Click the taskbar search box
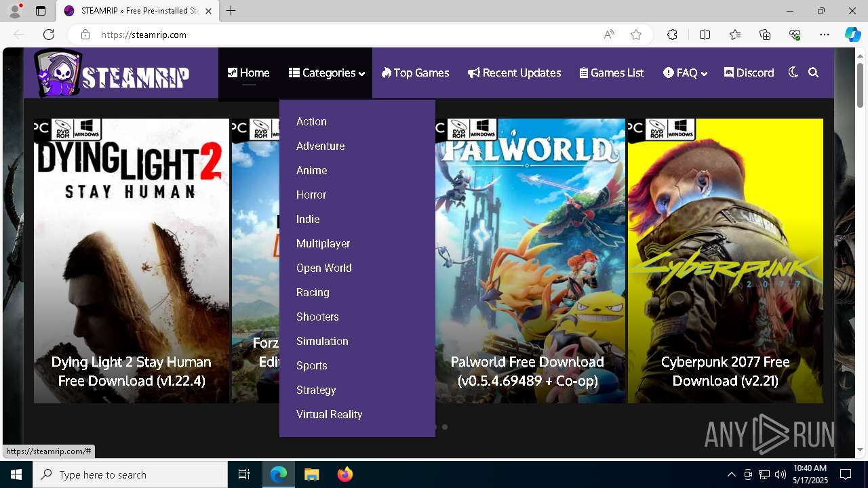The image size is (868, 488). point(130,474)
